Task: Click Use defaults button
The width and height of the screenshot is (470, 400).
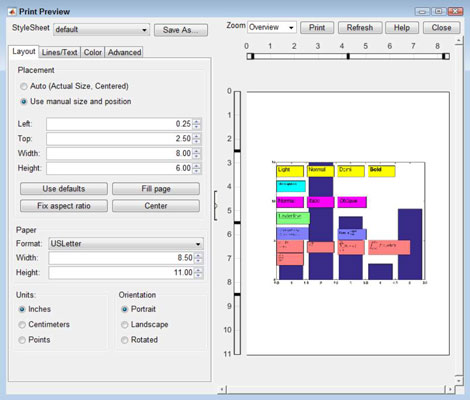Action: 64,189
